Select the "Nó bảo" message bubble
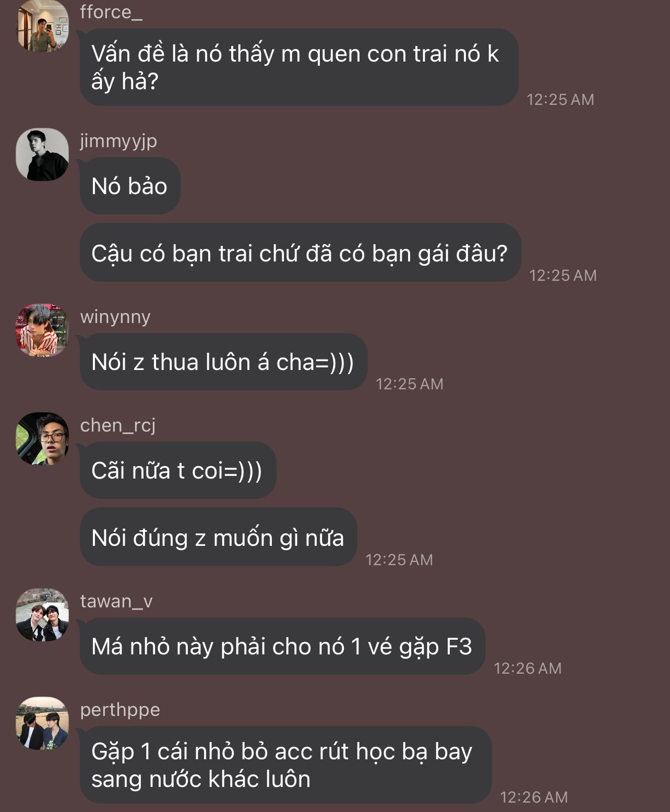This screenshot has height=812, width=670. [x=129, y=186]
